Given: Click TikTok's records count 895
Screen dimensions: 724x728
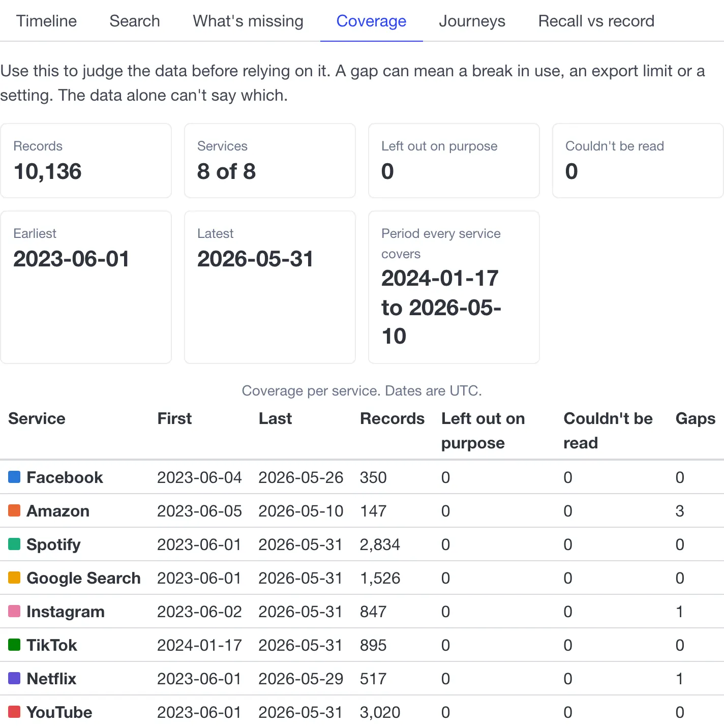Looking at the screenshot, I should (x=373, y=645).
